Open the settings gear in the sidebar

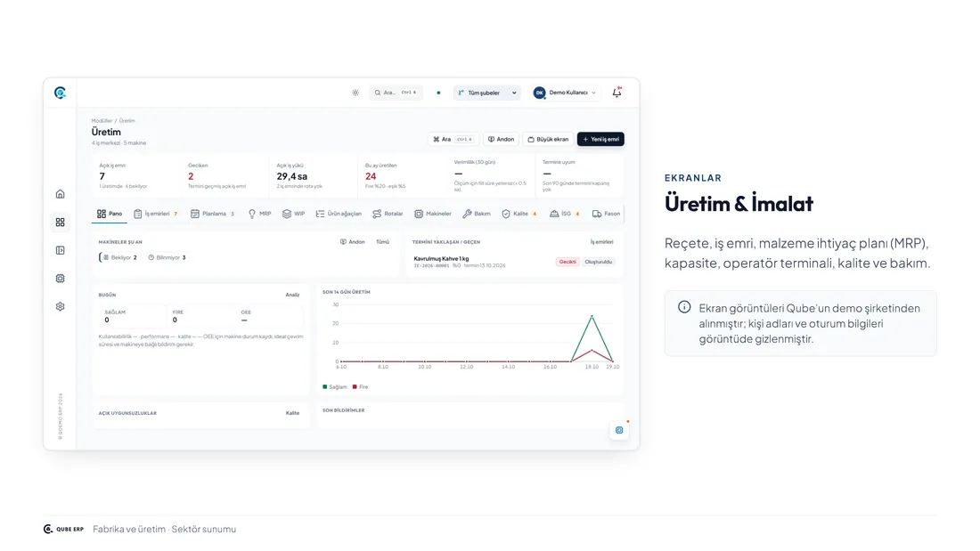(x=60, y=307)
